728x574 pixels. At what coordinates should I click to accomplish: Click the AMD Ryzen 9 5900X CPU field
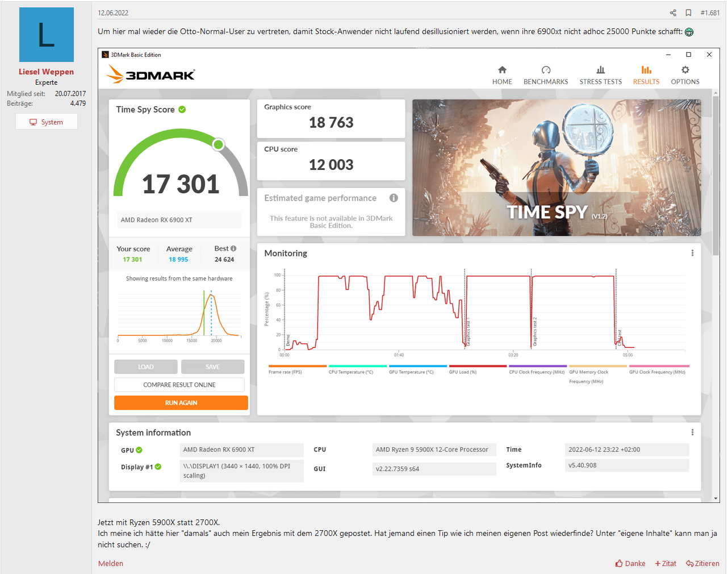(x=434, y=450)
